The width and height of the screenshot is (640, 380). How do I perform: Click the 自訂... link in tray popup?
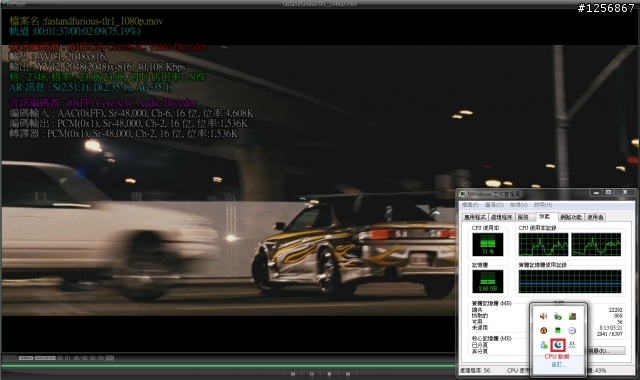(558, 365)
